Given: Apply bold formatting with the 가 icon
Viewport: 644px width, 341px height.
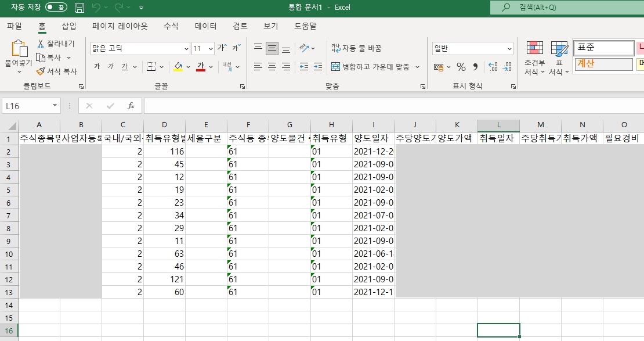Looking at the screenshot, I should point(97,66).
